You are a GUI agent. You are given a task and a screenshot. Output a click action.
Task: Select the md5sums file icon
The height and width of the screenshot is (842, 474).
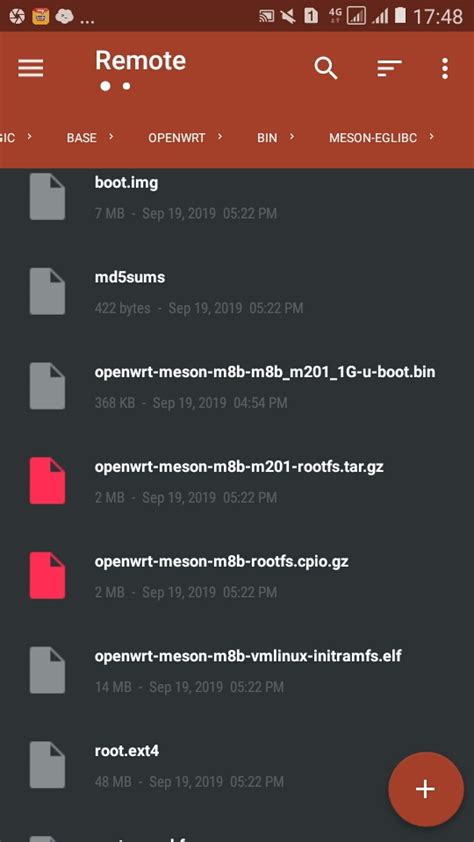click(x=47, y=291)
